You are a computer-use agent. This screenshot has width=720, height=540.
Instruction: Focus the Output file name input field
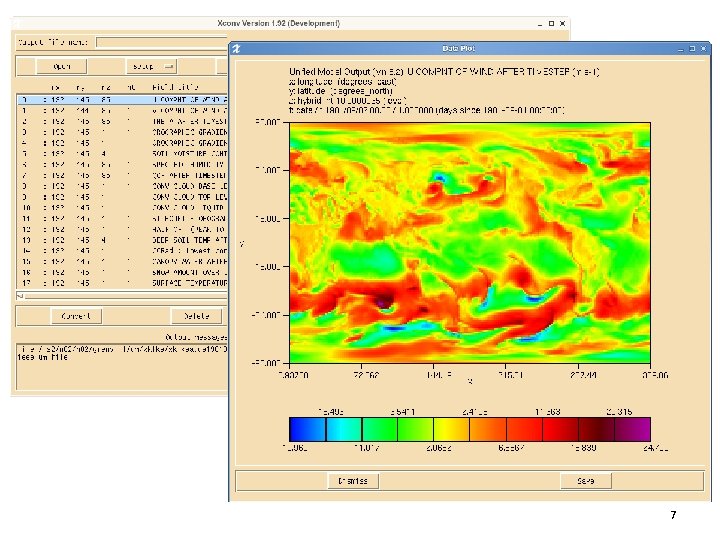[x=162, y=42]
